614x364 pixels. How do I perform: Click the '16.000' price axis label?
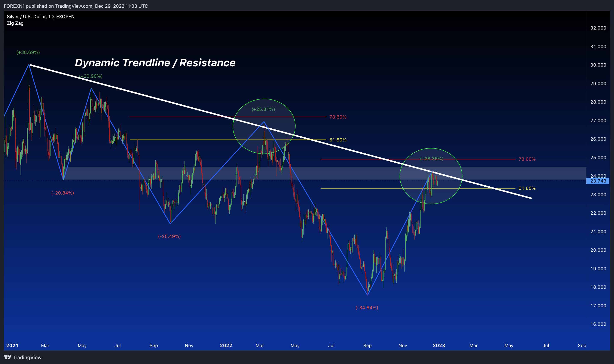598,324
